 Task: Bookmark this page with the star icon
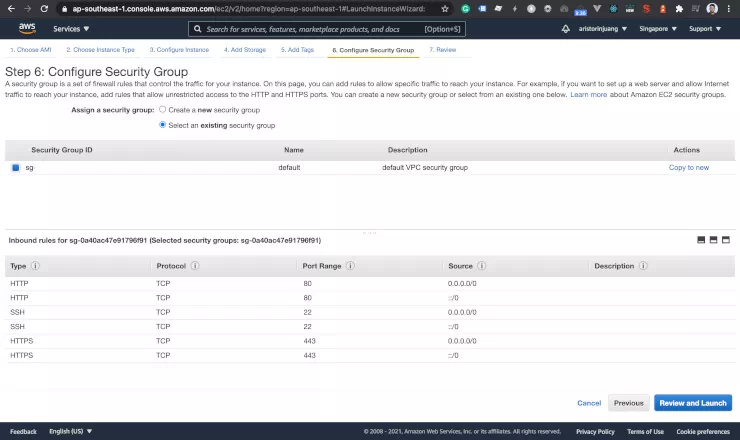445,8
